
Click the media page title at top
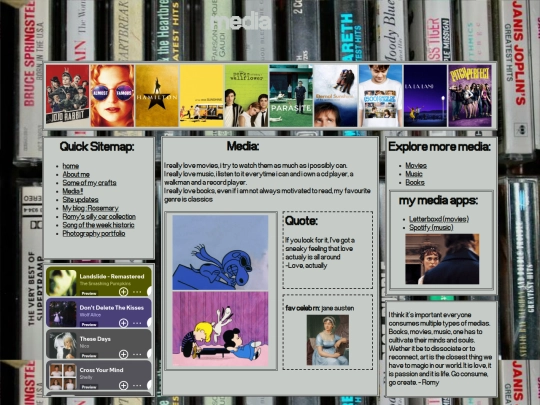pyautogui.click(x=241, y=21)
